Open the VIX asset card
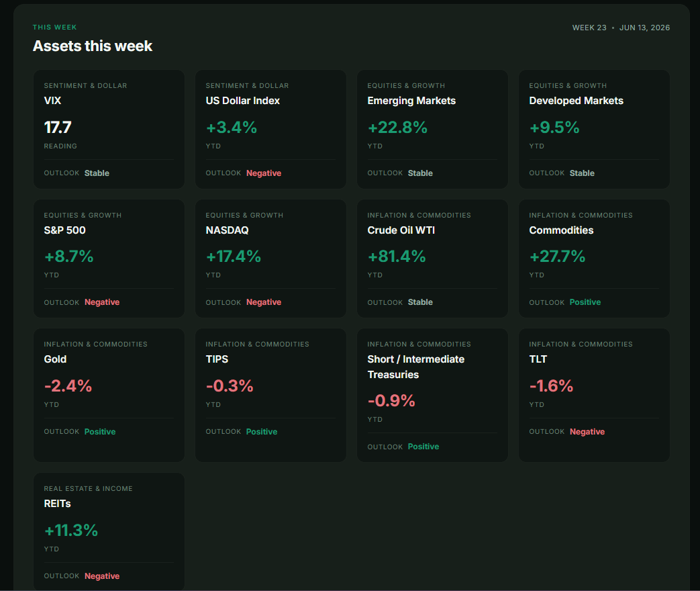 pos(109,129)
